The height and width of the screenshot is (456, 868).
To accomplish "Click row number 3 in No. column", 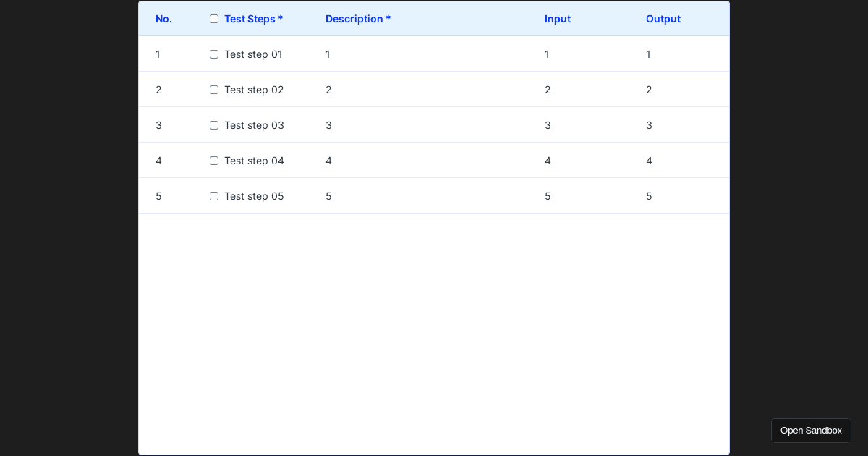I will [158, 125].
